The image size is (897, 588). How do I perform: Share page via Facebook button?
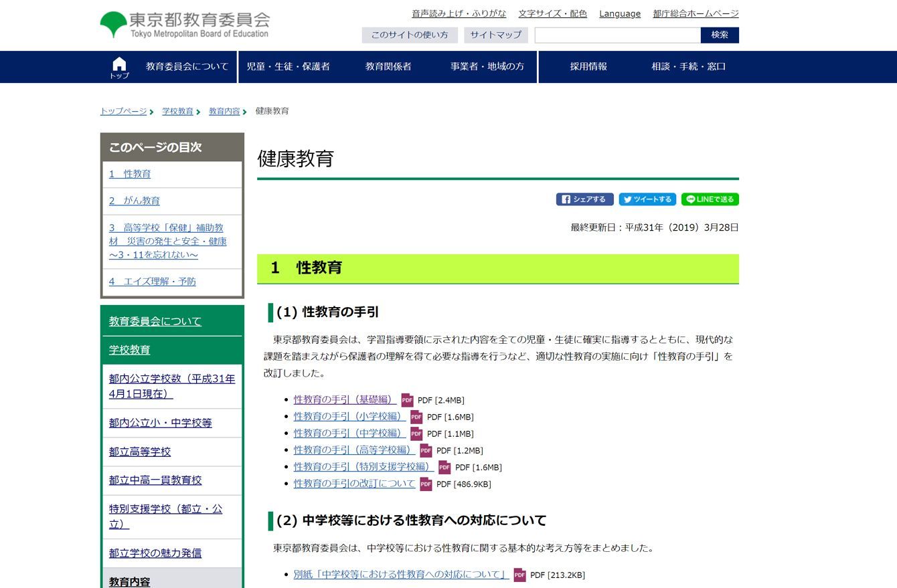[x=584, y=199]
